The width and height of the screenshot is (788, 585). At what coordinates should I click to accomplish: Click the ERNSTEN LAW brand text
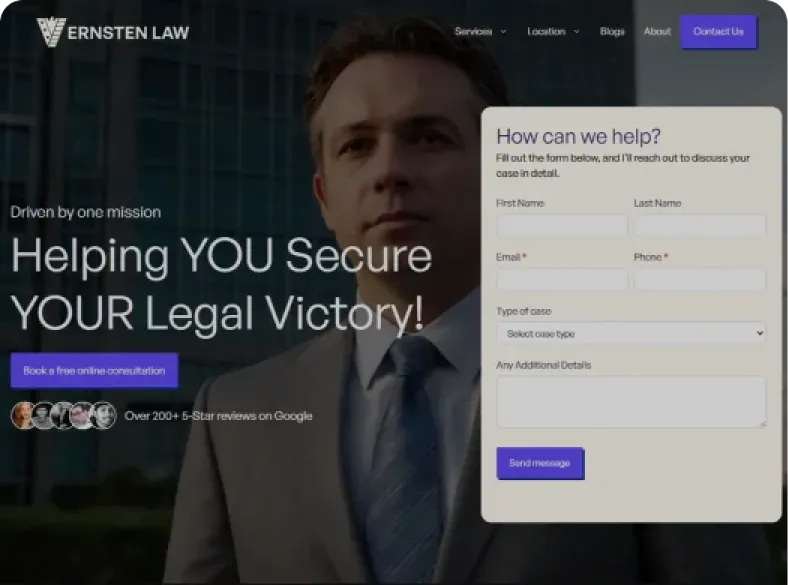128,33
